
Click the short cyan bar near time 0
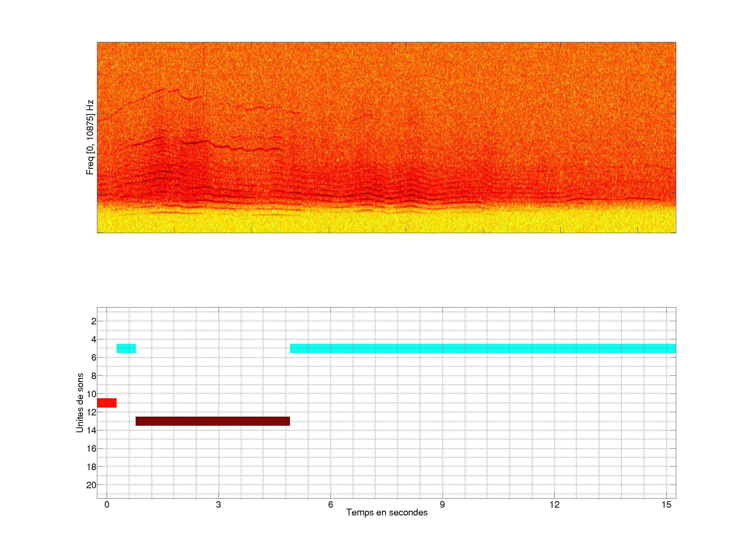pyautogui.click(x=126, y=348)
